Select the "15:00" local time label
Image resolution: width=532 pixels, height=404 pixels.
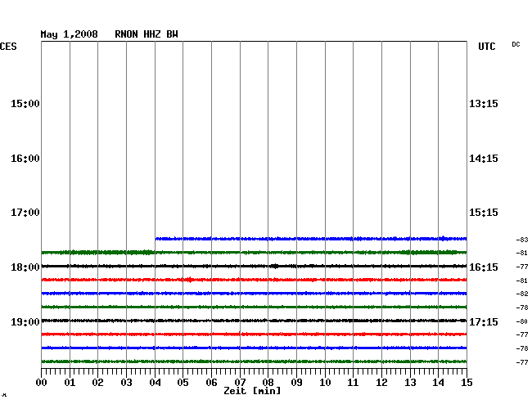coord(25,104)
